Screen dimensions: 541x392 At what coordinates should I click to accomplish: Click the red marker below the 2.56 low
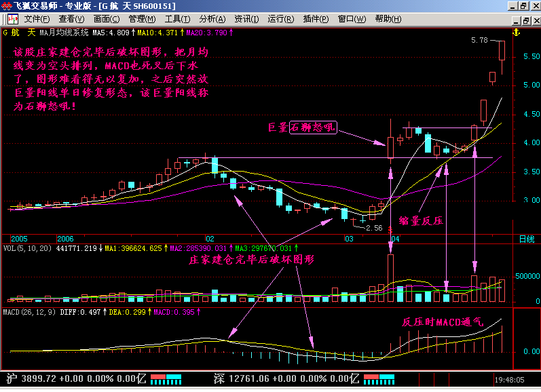click(x=390, y=231)
